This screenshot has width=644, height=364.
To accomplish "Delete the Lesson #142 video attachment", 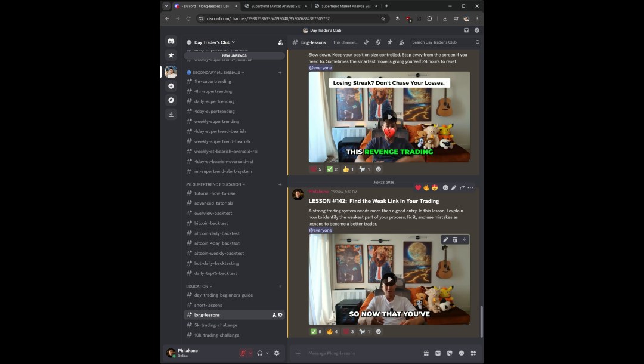I will (x=455, y=240).
